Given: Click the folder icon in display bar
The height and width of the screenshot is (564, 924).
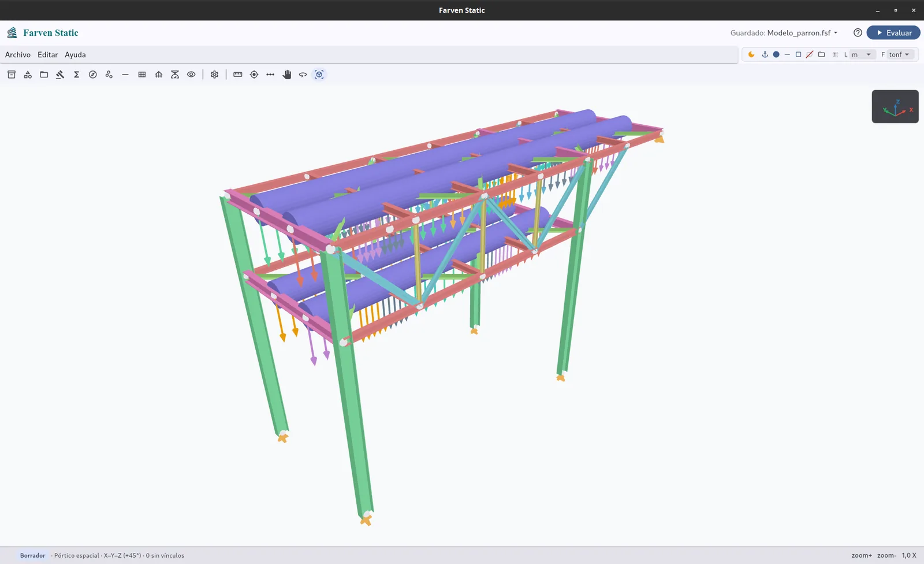Looking at the screenshot, I should (821, 54).
